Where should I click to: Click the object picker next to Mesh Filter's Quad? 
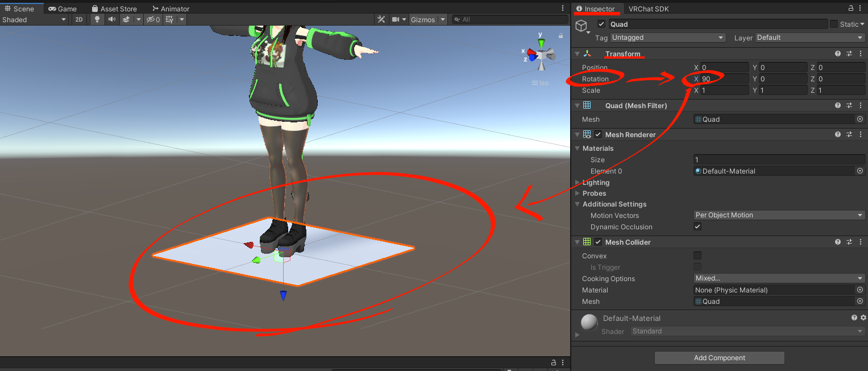859,119
